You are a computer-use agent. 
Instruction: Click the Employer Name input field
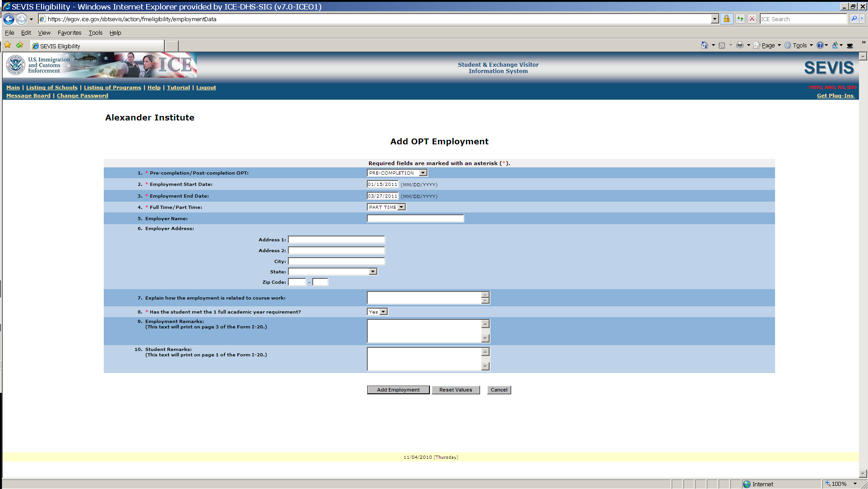point(415,218)
